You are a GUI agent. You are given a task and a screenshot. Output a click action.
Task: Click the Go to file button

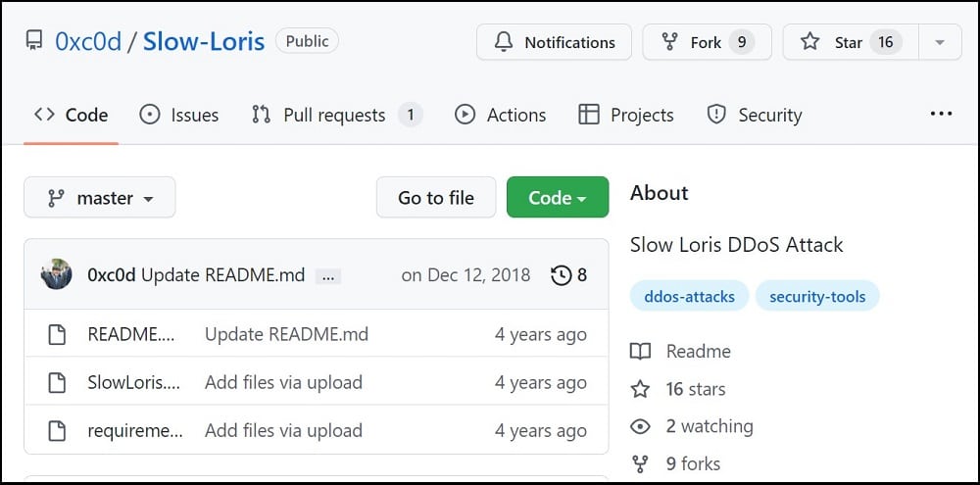pyautogui.click(x=436, y=198)
